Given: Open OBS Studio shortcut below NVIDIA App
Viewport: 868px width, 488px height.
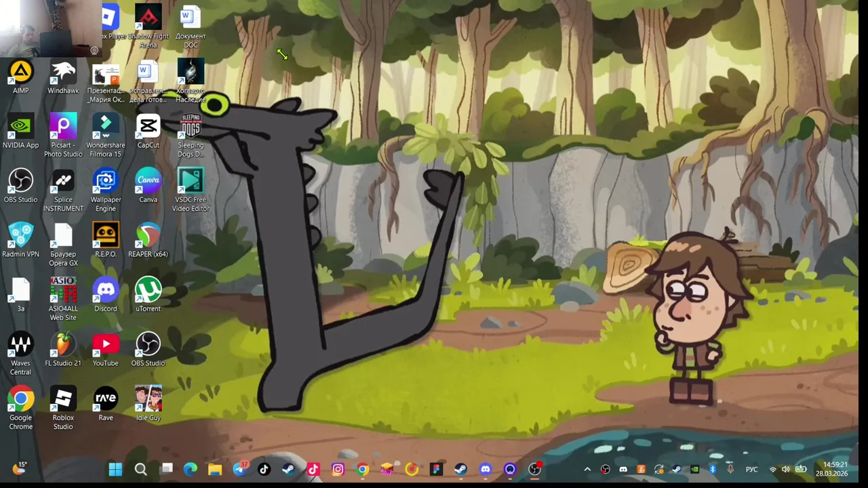Looking at the screenshot, I should 20,186.
